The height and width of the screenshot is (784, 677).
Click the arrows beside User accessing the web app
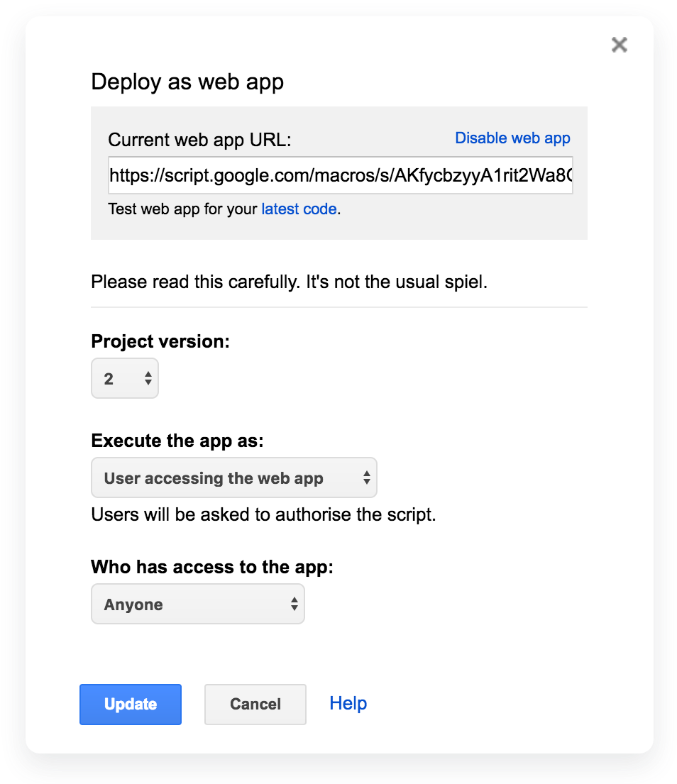[x=366, y=478]
